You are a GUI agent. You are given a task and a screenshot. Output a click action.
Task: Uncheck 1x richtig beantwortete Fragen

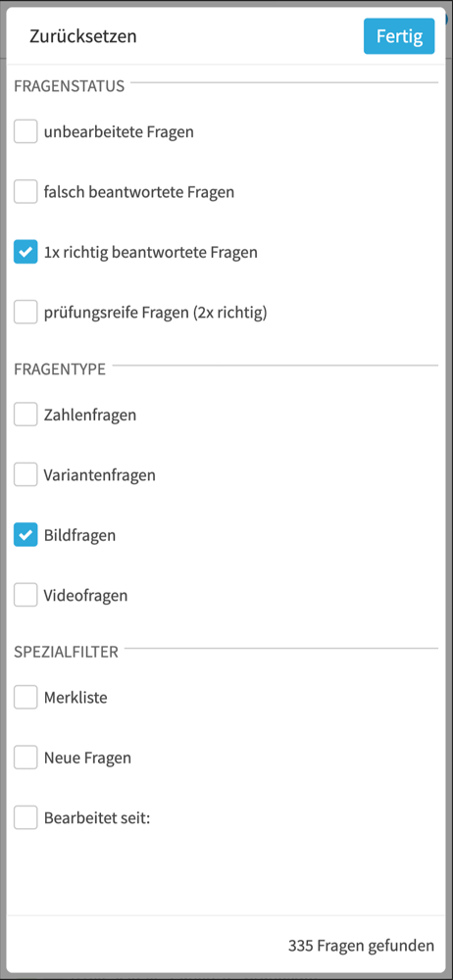coord(25,253)
